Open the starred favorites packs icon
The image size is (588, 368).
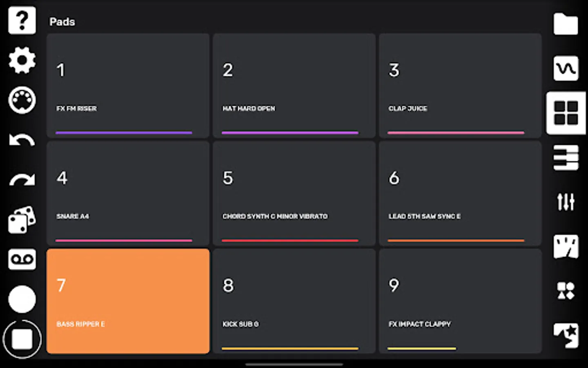566,335
